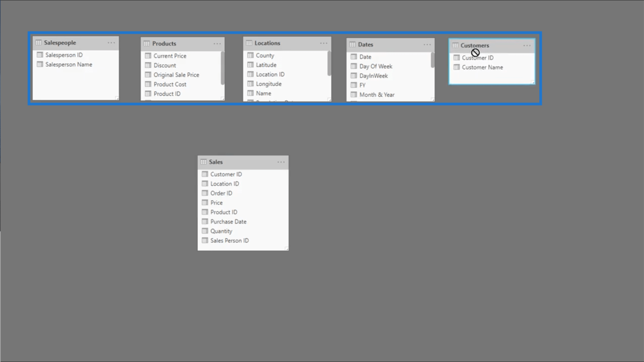Click the Month & Year column icon
The height and width of the screenshot is (362, 644).
tap(354, 95)
